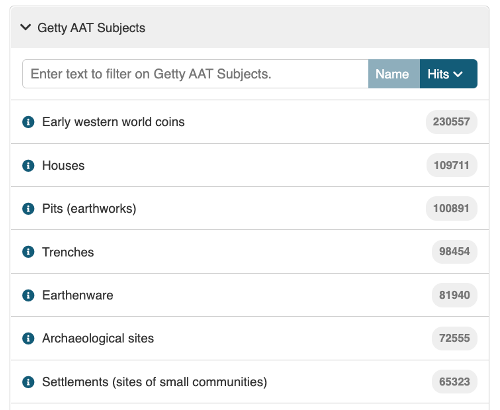Select Trenches from the subject list
Image resolution: width=500 pixels, height=410 pixels.
point(68,252)
